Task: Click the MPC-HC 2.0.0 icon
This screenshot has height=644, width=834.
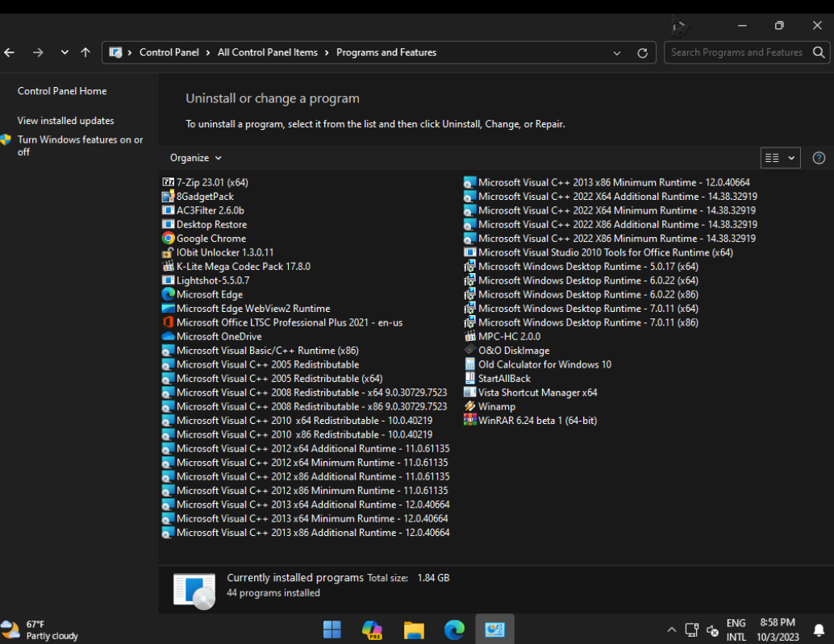Action: click(x=469, y=336)
